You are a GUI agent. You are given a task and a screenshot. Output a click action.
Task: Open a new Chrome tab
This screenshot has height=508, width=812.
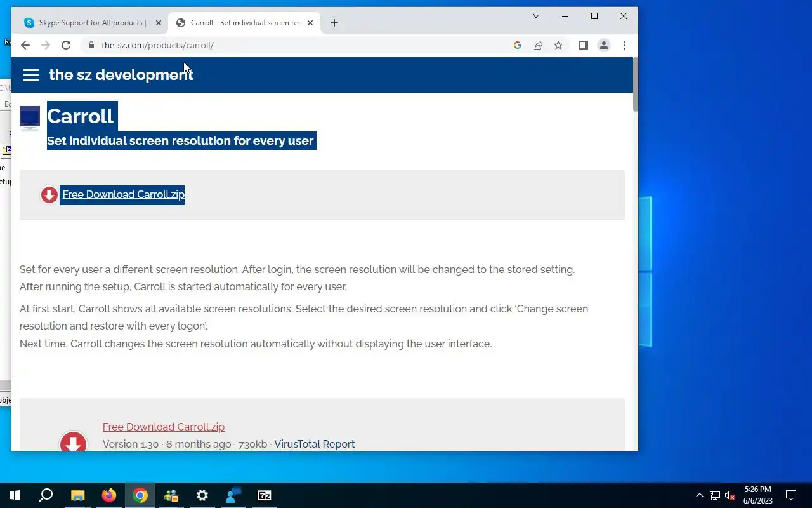(x=334, y=23)
